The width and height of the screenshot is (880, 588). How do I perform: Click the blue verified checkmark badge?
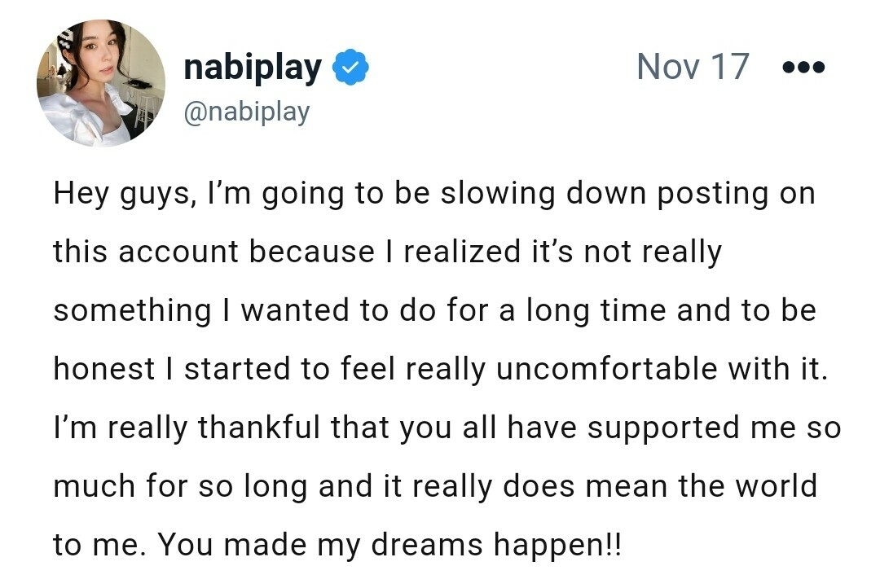[351, 68]
